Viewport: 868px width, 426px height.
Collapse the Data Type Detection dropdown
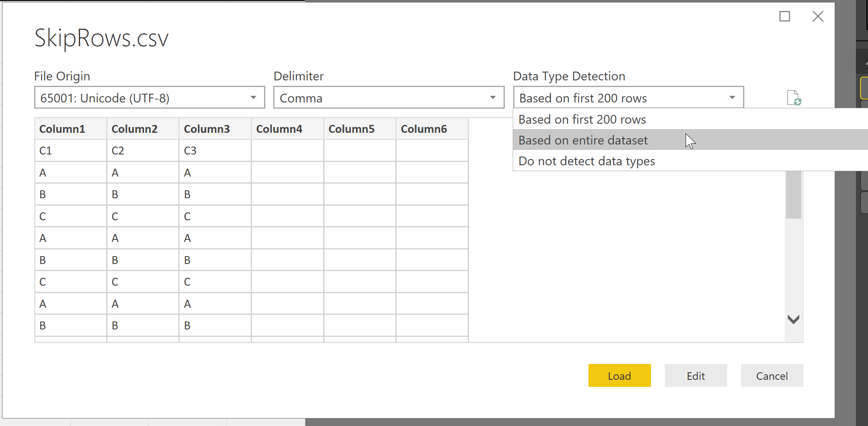click(629, 97)
